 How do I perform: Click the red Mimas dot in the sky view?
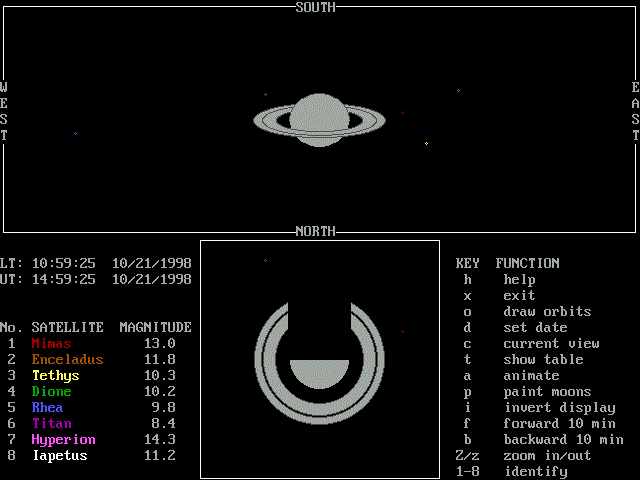click(x=402, y=113)
